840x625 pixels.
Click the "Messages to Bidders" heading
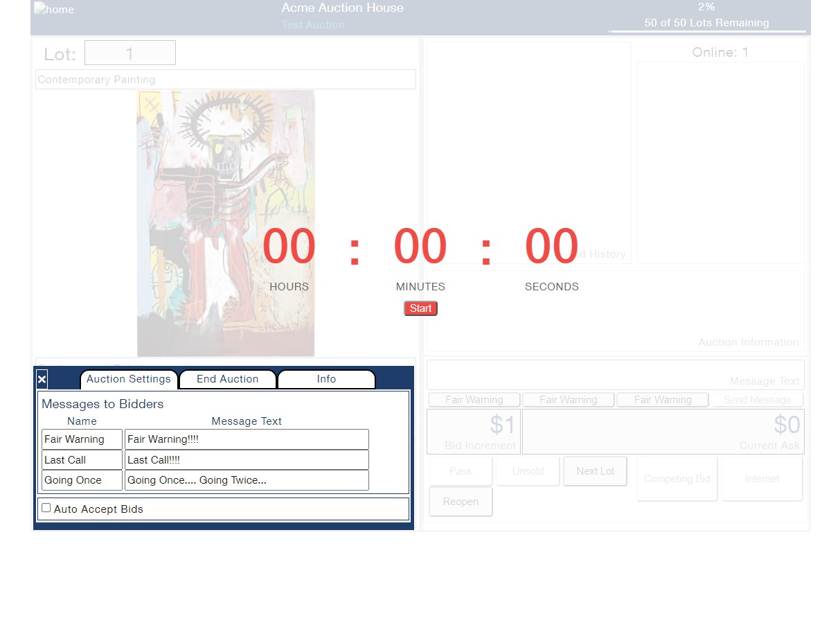pyautogui.click(x=102, y=404)
